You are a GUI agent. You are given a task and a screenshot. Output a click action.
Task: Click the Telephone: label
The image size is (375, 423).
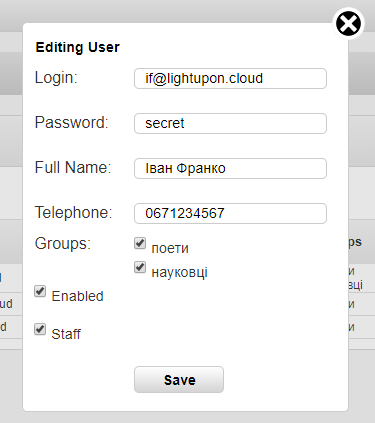click(74, 212)
